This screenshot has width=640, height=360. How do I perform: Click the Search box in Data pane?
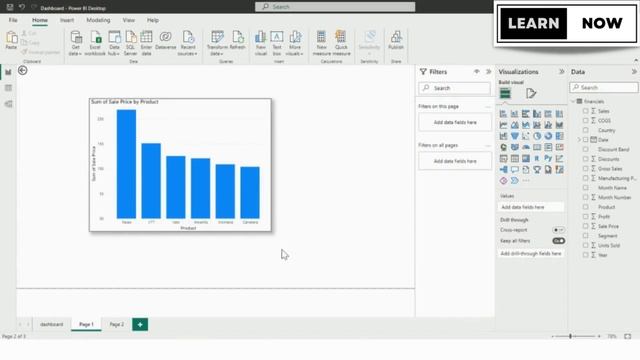click(604, 87)
